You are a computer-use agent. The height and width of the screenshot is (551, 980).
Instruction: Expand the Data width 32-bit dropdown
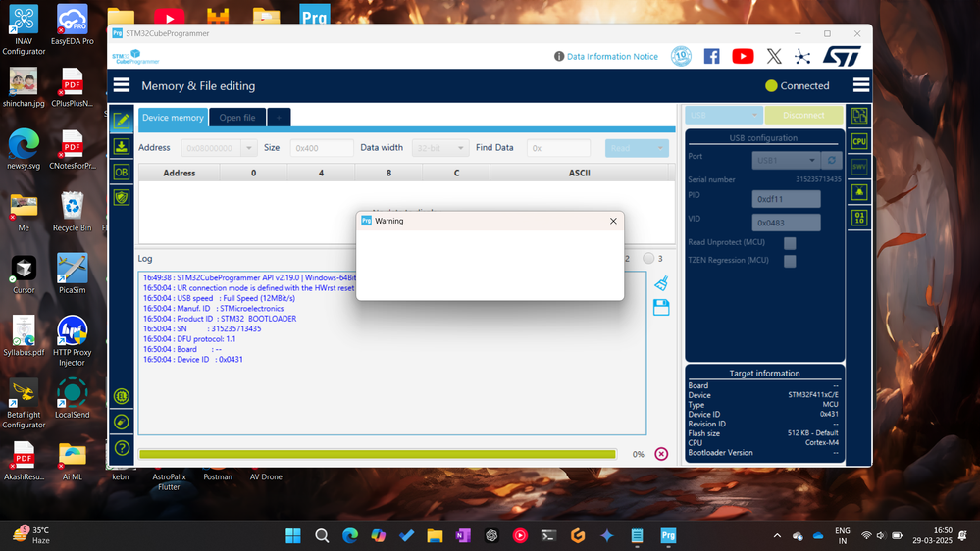(461, 148)
